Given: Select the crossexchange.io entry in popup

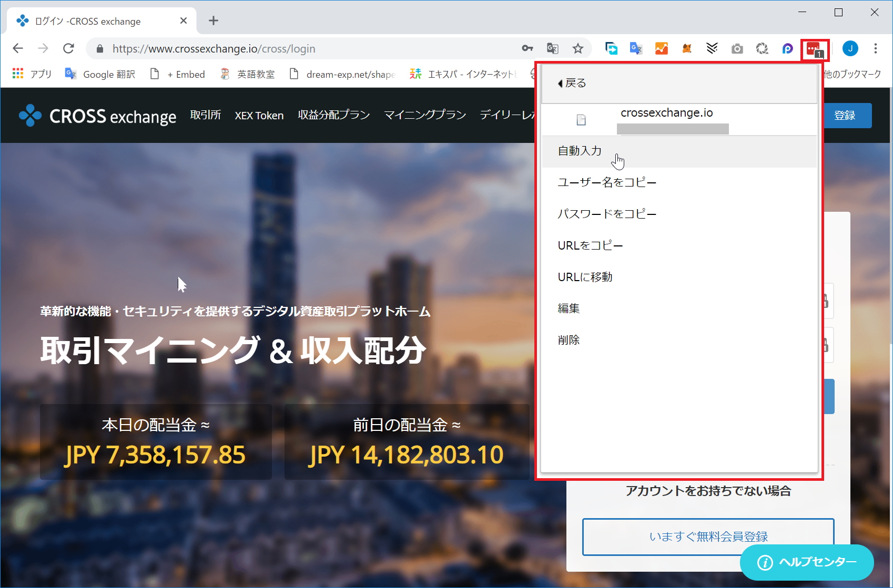Looking at the screenshot, I should click(679, 120).
